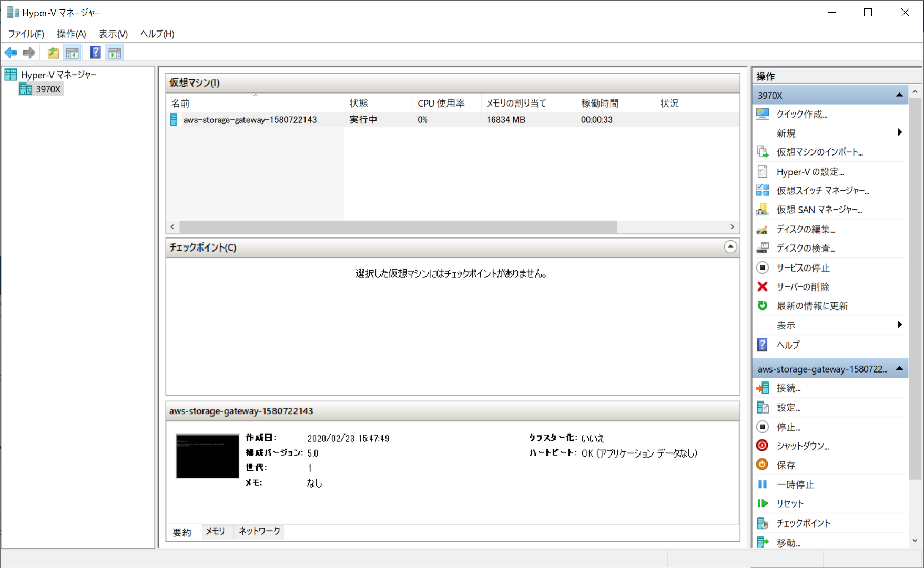Click actions pane scroll up arrow
Screen dimensions: 924x568
pos(915,91)
